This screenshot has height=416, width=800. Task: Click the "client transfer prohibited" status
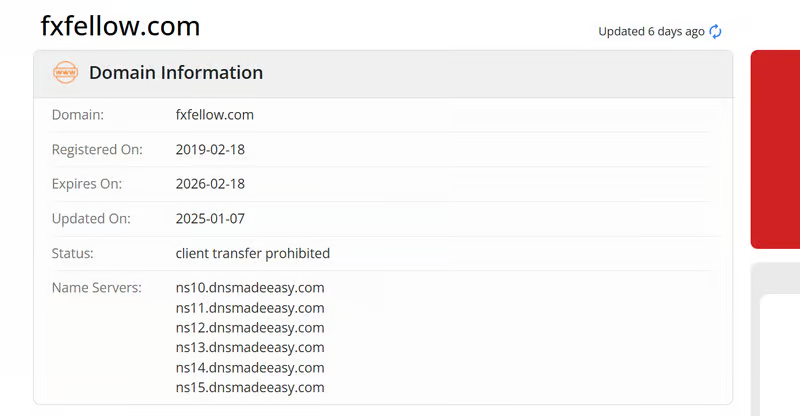[x=253, y=253]
